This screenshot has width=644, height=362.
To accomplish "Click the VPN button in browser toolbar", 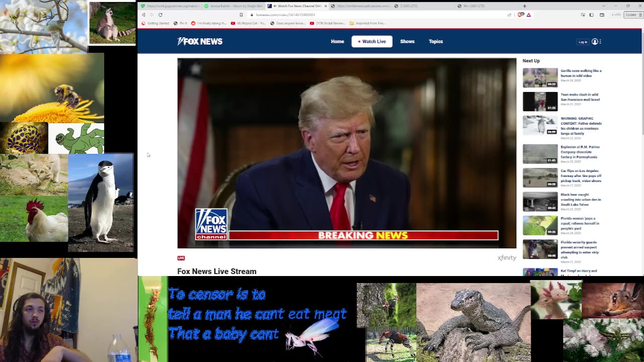I will tap(616, 15).
